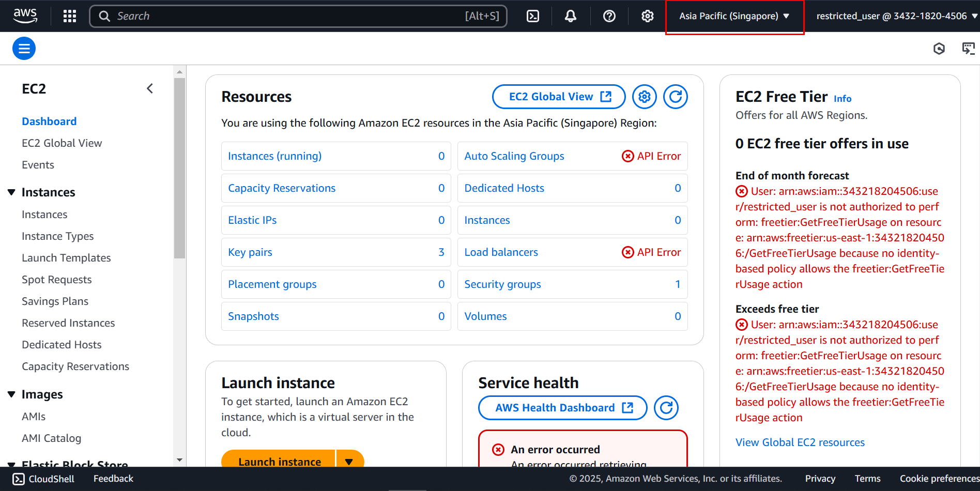The width and height of the screenshot is (980, 491).
Task: Open the help question mark menu
Action: point(609,16)
